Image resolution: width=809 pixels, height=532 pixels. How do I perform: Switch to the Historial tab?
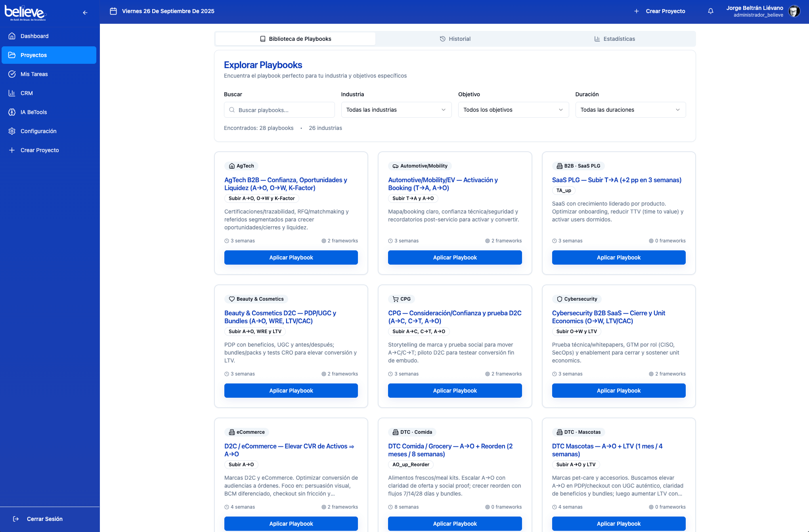point(455,39)
